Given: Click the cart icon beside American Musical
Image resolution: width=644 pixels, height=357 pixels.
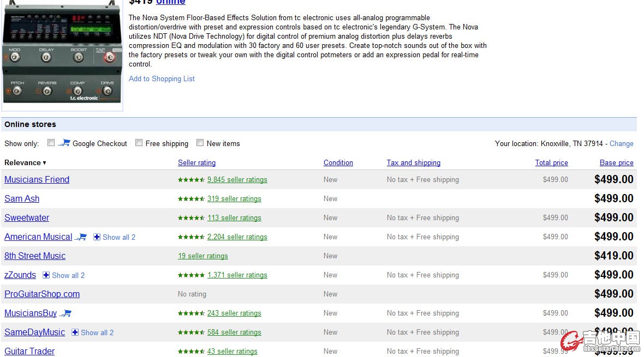Looking at the screenshot, I should pyautogui.click(x=81, y=237).
